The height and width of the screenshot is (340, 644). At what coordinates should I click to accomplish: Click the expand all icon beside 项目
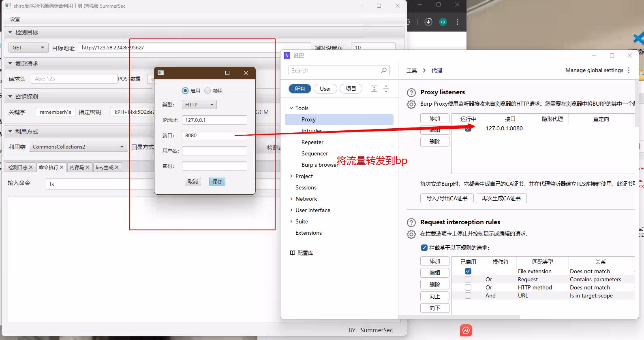pos(374,89)
